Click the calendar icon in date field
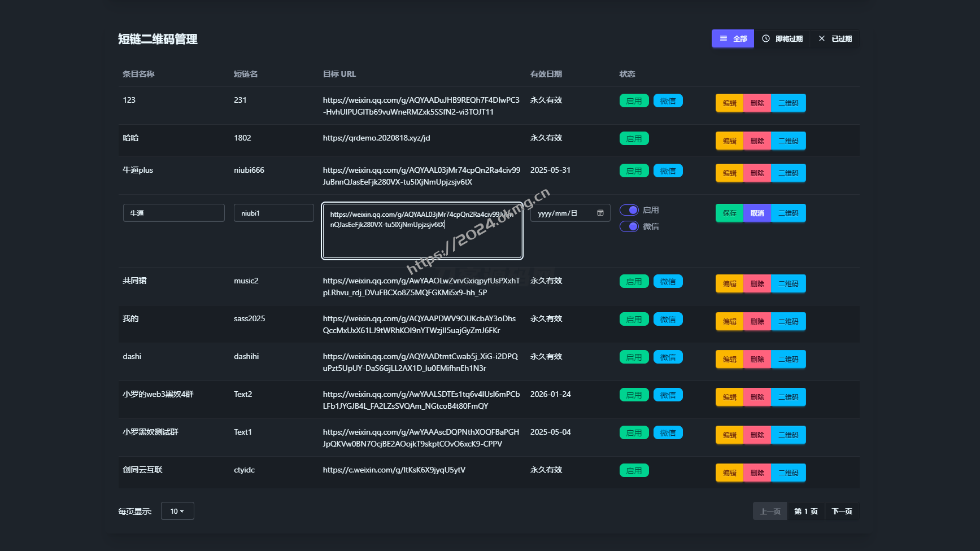Image resolution: width=980 pixels, height=551 pixels. coord(600,213)
